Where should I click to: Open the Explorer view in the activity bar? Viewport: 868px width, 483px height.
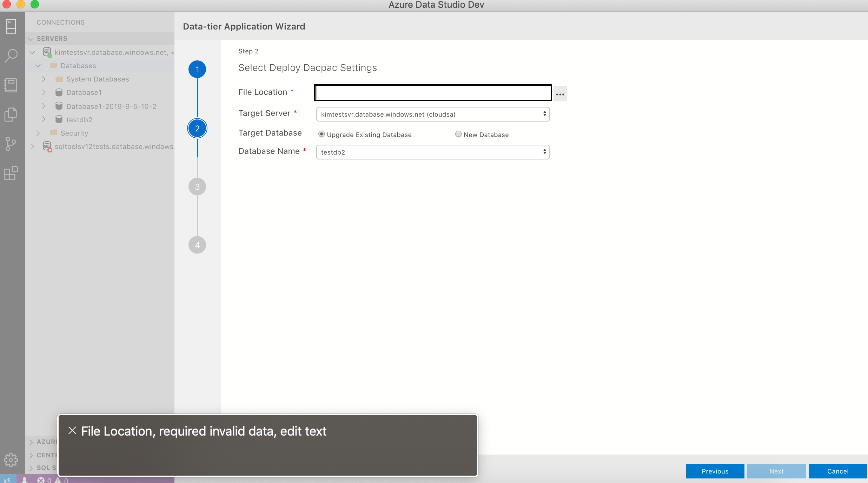(x=11, y=114)
